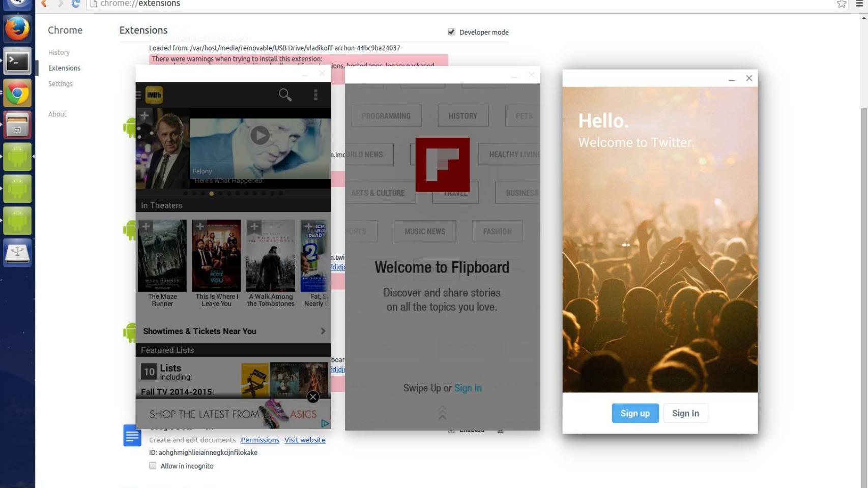The image size is (868, 488).
Task: Click the highlighted IMDb carousel dot
Action: click(x=211, y=194)
